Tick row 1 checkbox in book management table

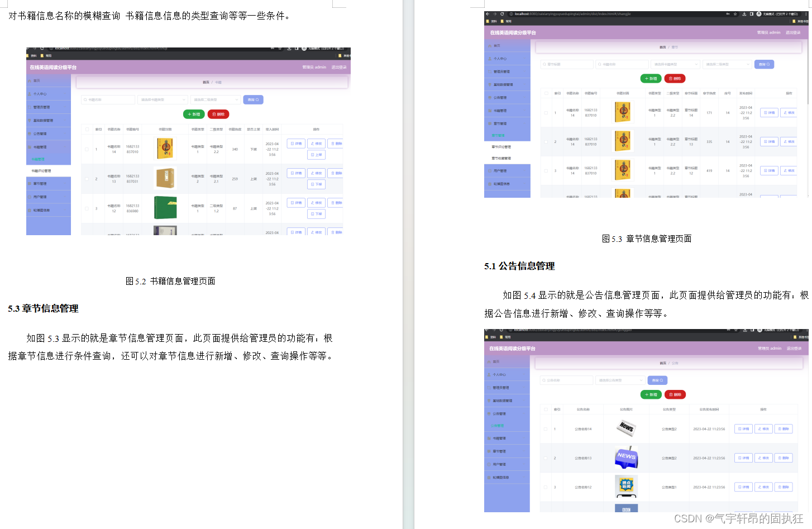(x=87, y=149)
